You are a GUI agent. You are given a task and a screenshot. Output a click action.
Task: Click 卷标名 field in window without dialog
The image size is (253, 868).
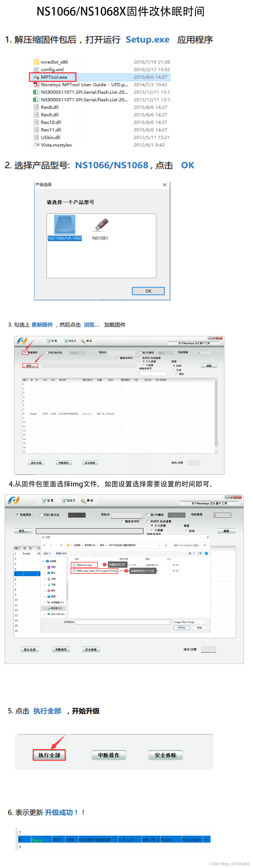pyautogui.click(x=121, y=353)
